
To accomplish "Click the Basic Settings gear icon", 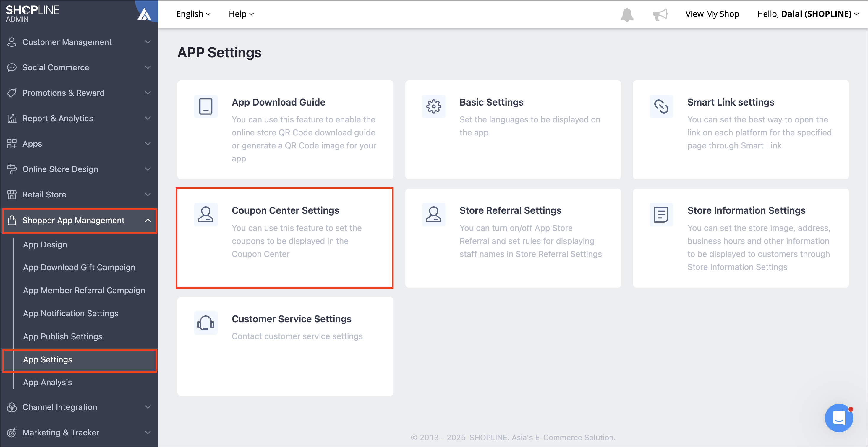I will pyautogui.click(x=433, y=106).
